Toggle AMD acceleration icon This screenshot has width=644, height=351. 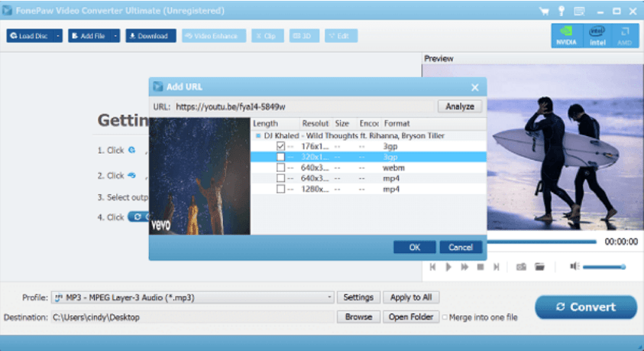pos(625,36)
